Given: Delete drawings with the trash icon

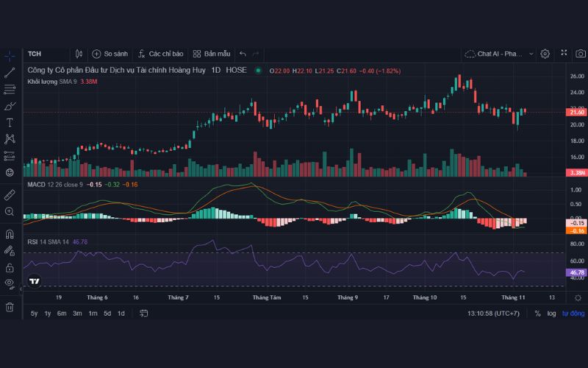Looking at the screenshot, I should pyautogui.click(x=10, y=306).
